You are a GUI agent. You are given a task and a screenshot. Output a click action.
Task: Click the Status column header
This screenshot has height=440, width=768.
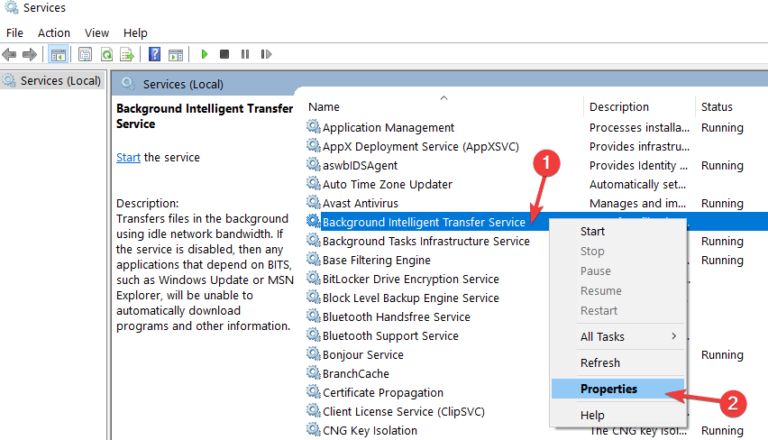pos(717,107)
